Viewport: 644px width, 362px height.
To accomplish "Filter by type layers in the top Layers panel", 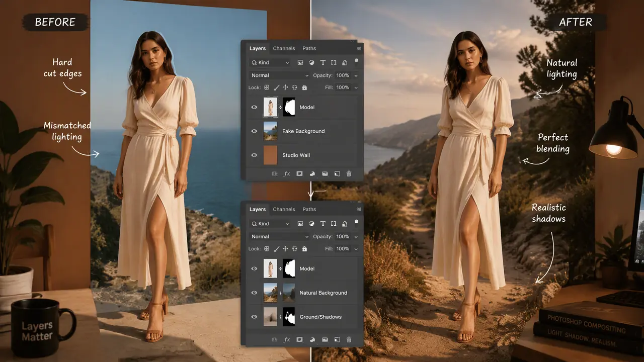I will 323,63.
